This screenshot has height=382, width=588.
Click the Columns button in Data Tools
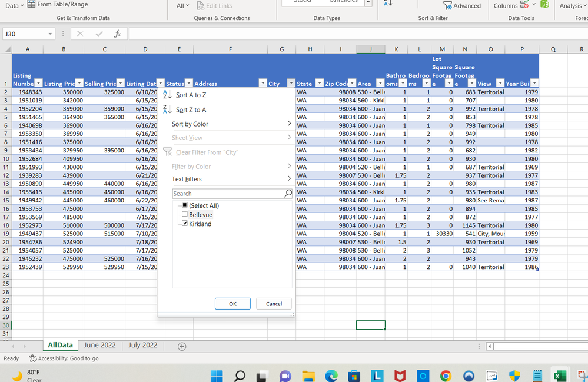(x=505, y=6)
